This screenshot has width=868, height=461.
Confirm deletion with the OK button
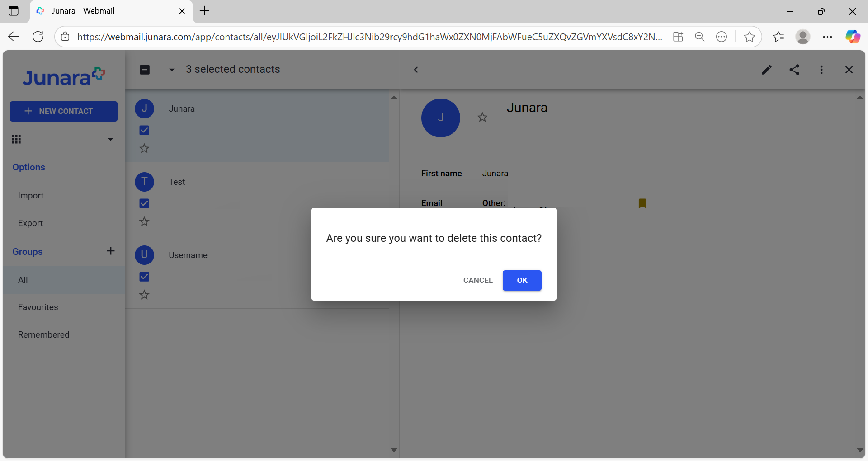click(x=522, y=280)
